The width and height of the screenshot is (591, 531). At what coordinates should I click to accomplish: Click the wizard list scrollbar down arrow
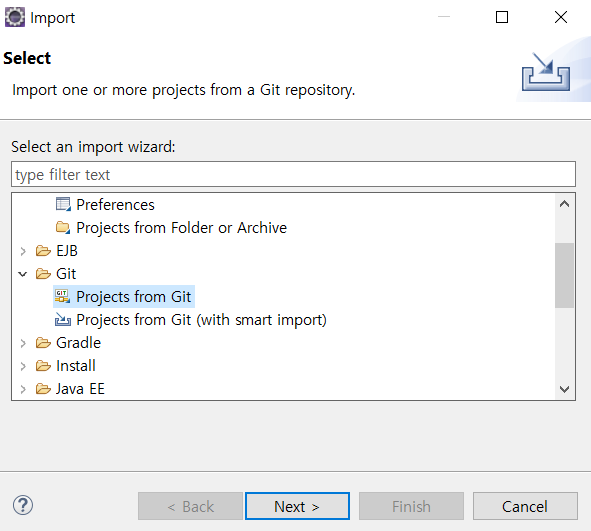(x=564, y=389)
